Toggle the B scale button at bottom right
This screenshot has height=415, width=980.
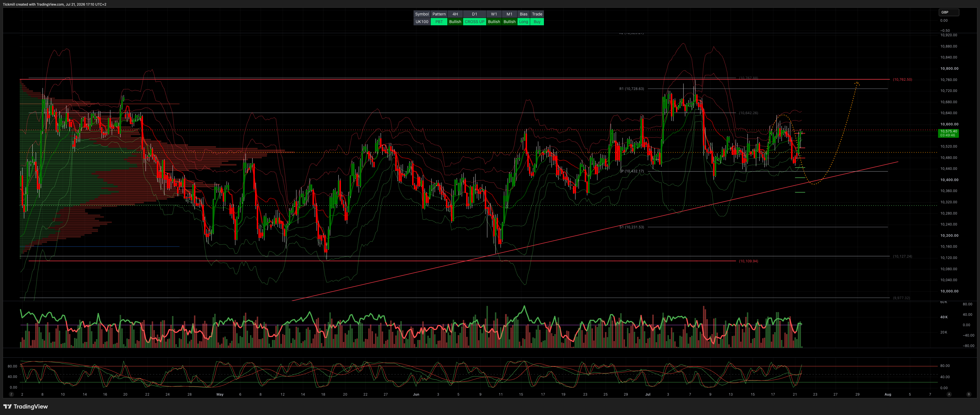tap(968, 394)
